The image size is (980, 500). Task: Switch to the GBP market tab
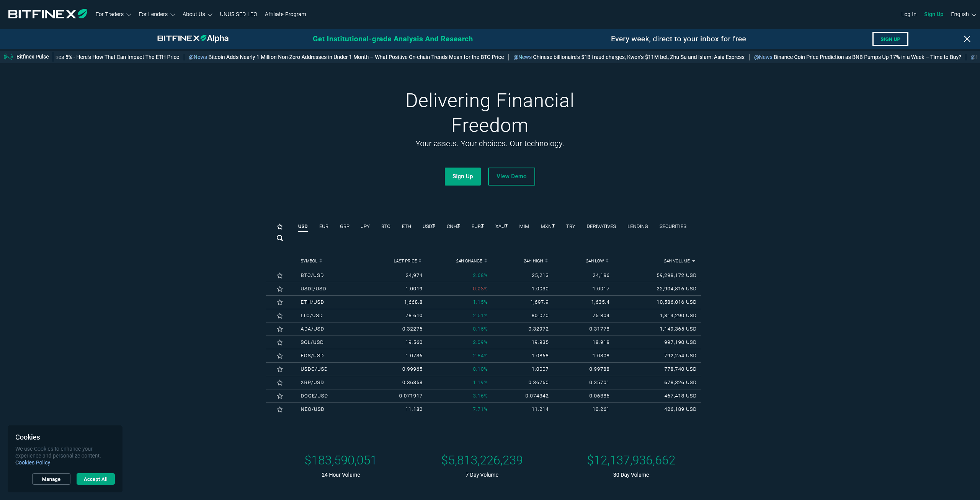345,226
